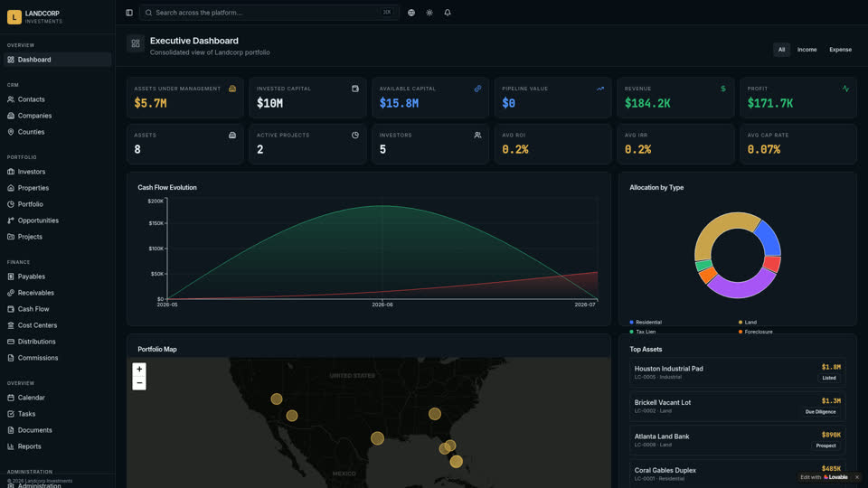Switch to the Expense filter tab
868x488 pixels.
[x=840, y=50]
